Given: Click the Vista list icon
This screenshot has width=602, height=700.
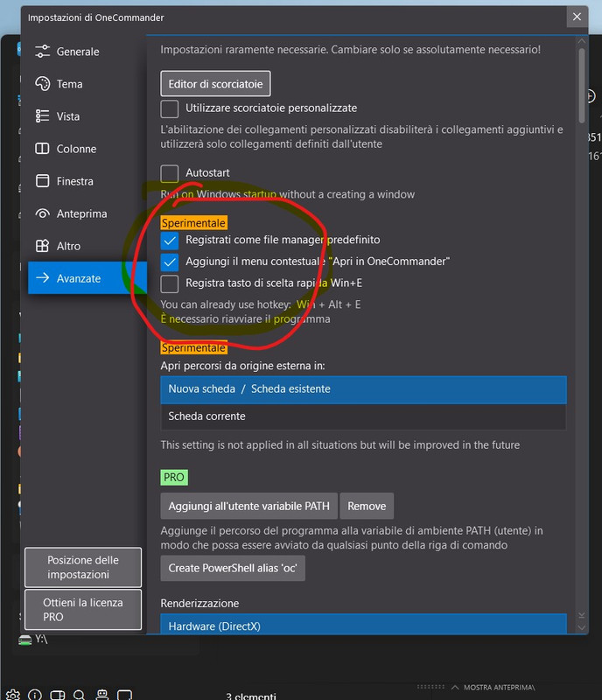Looking at the screenshot, I should point(42,116).
